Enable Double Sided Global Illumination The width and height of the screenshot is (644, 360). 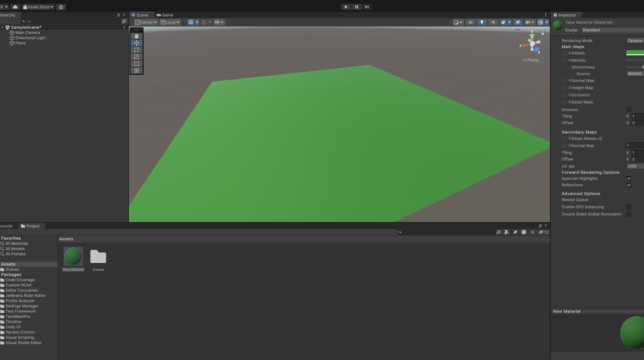[x=629, y=214]
